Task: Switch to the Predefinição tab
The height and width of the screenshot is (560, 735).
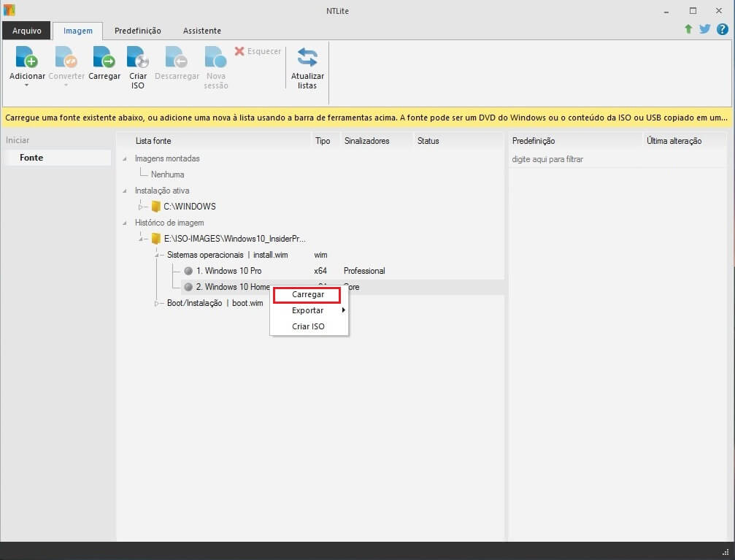Action: pyautogui.click(x=137, y=31)
